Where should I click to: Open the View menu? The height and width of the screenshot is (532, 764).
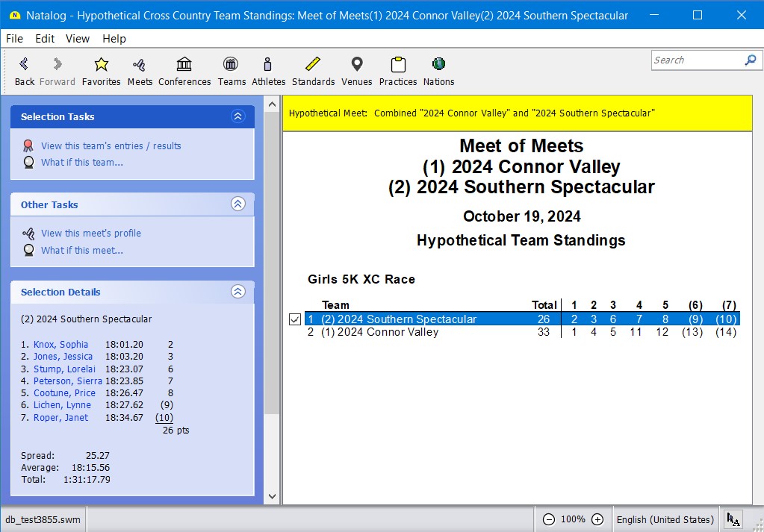click(x=77, y=39)
